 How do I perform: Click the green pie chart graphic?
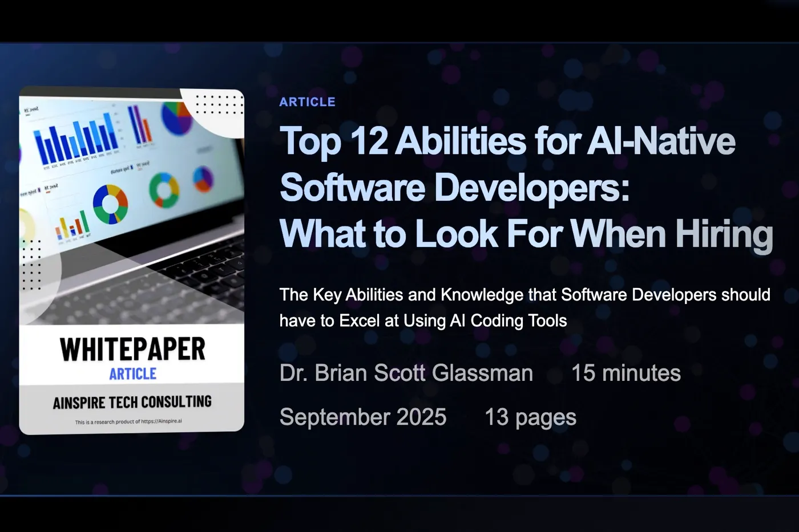166,191
